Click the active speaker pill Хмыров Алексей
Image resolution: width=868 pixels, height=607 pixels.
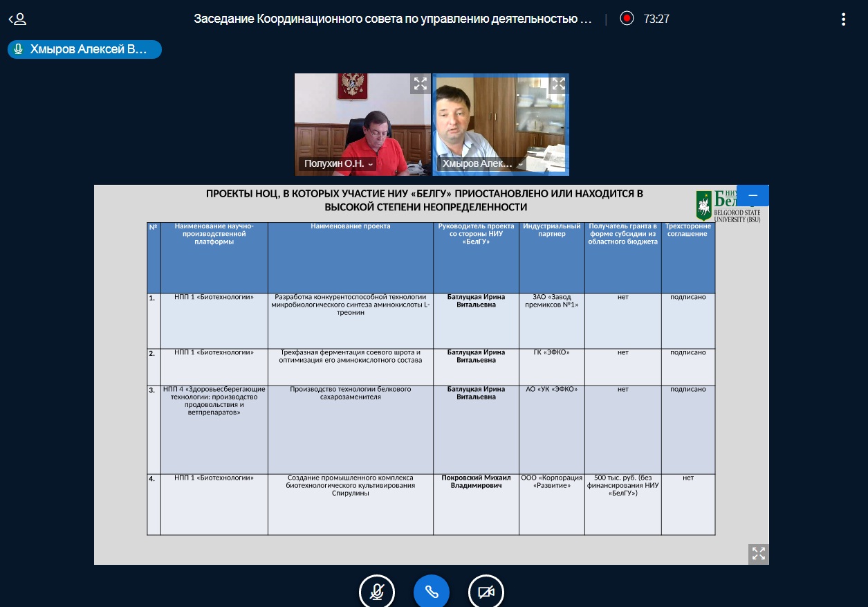pos(85,49)
